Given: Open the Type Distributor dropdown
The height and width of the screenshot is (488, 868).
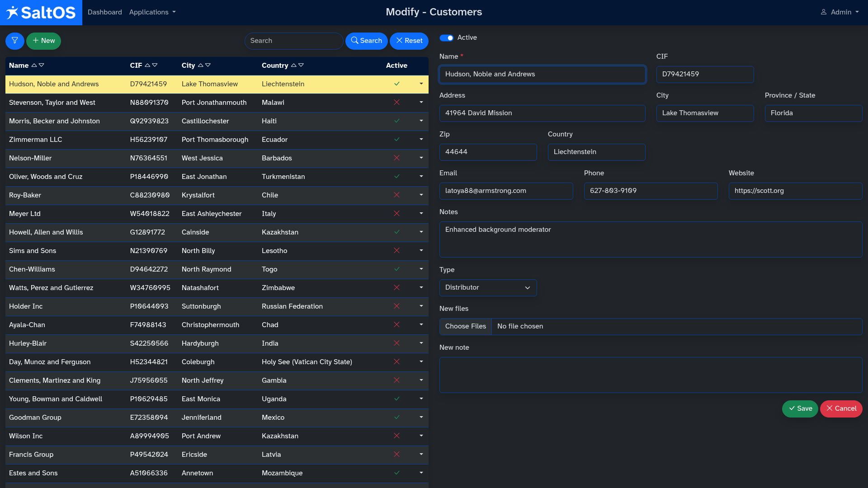Looking at the screenshot, I should coord(488,288).
